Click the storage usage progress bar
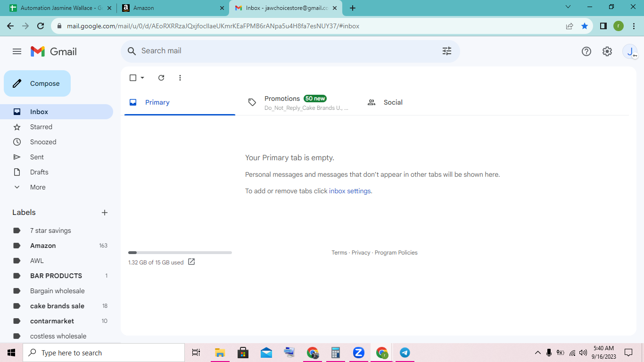The image size is (644, 362). 180,253
